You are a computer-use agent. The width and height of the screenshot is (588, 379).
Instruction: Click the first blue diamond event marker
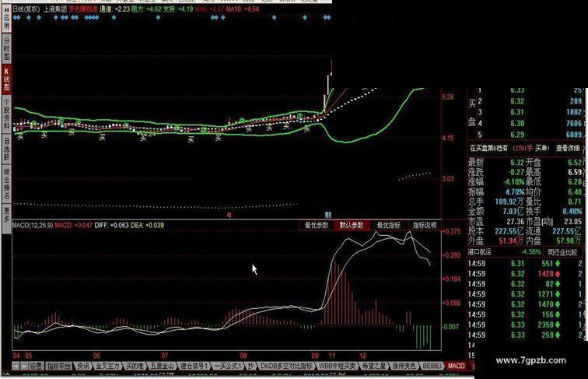click(x=16, y=18)
